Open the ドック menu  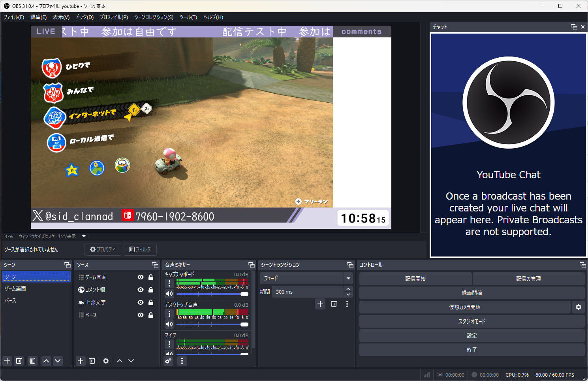[x=85, y=17]
